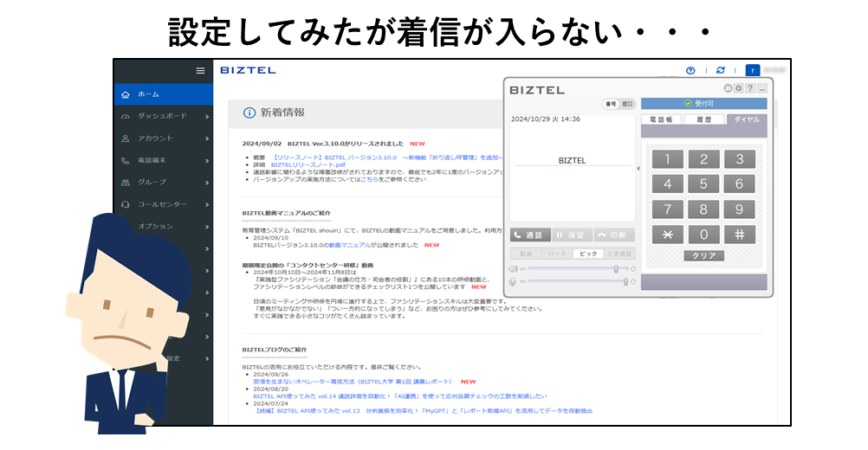Click the Account person icon in the sidebar

pyautogui.click(x=126, y=138)
